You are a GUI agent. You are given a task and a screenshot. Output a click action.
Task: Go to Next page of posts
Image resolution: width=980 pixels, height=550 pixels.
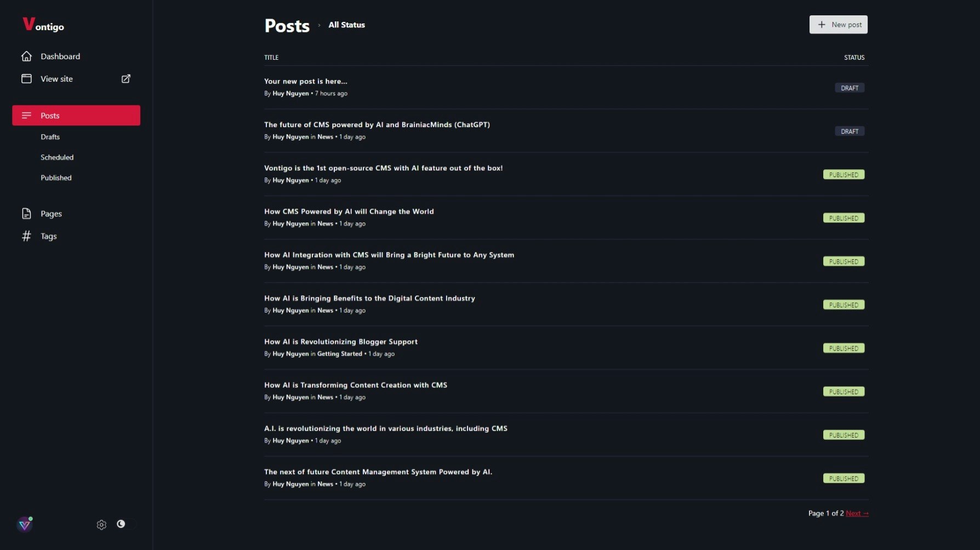click(857, 513)
